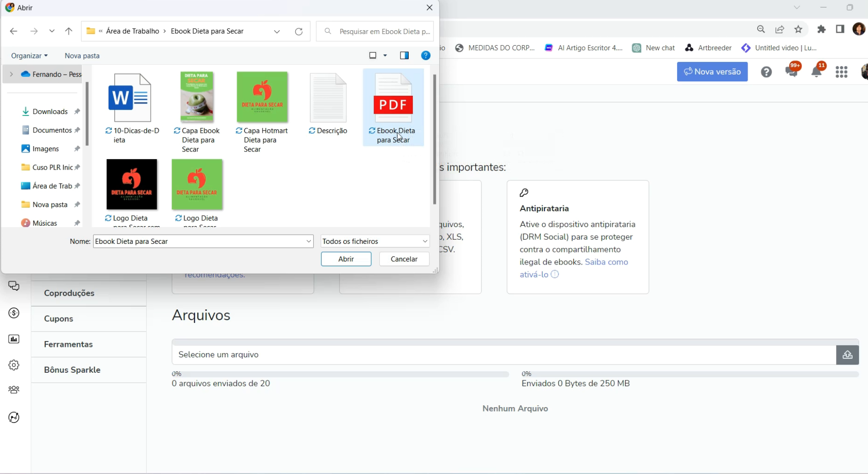Open the Cupons sidebar item

[59, 319]
